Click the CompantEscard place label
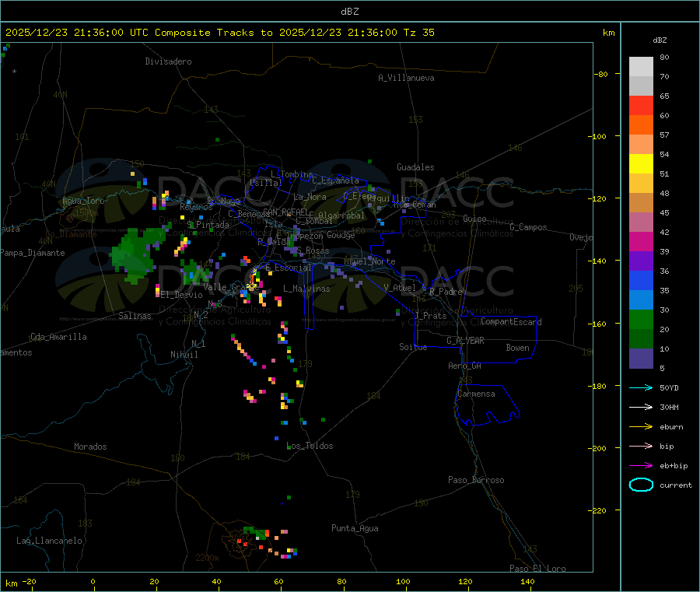The width and height of the screenshot is (700, 592). tap(511, 321)
